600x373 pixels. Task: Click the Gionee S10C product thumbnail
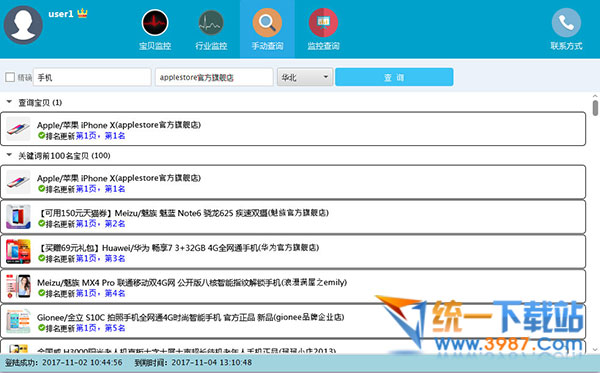pyautogui.click(x=18, y=321)
